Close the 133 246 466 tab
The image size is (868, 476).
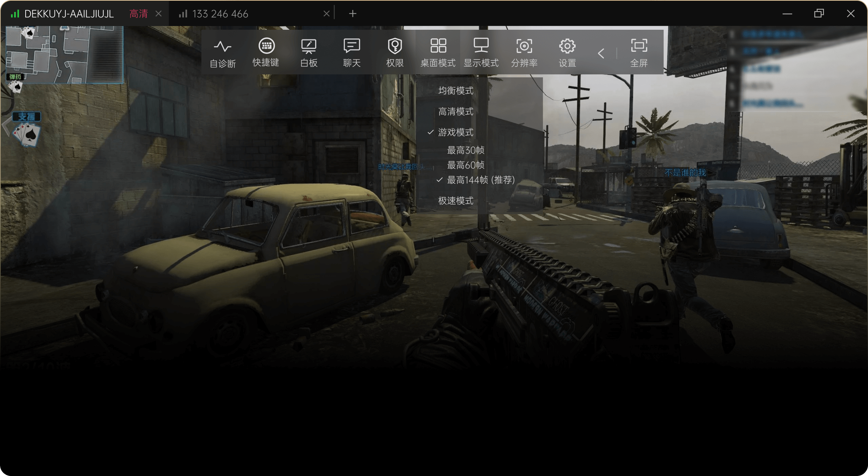pos(327,14)
